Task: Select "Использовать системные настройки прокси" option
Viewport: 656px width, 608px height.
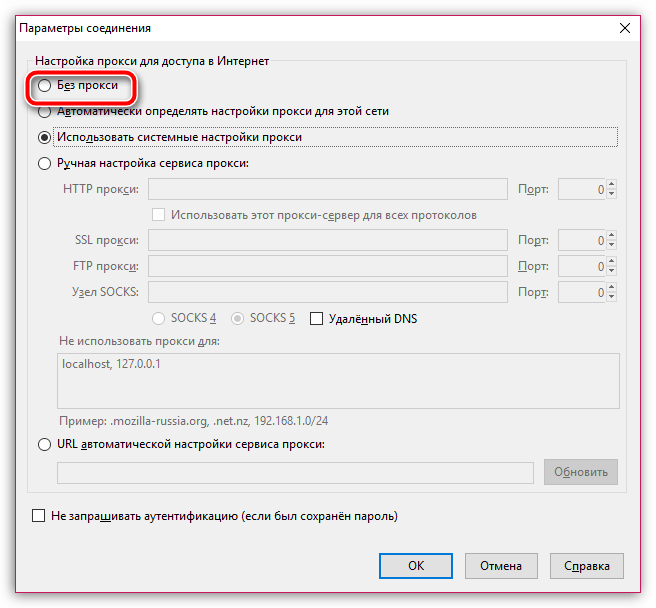Action: [x=44, y=138]
